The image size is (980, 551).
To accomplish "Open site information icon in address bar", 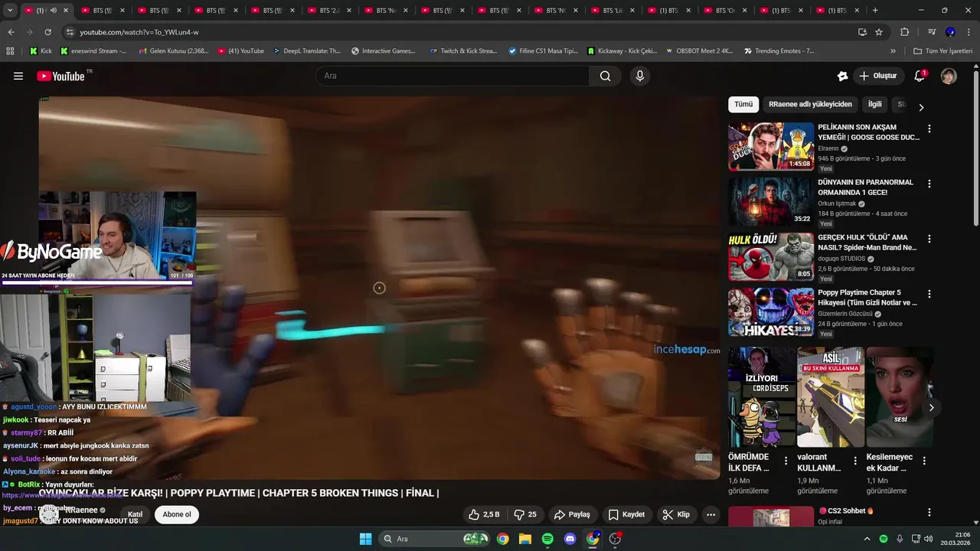I will (x=69, y=32).
